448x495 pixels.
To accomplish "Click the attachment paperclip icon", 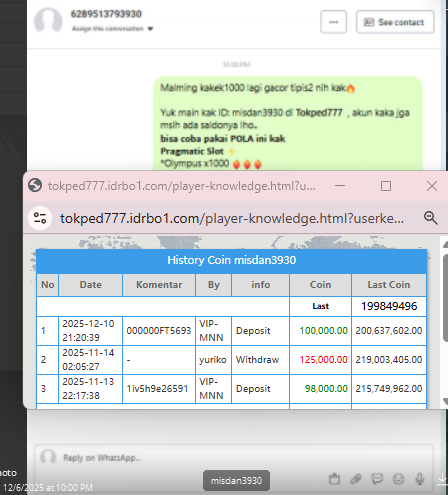I will (356, 479).
